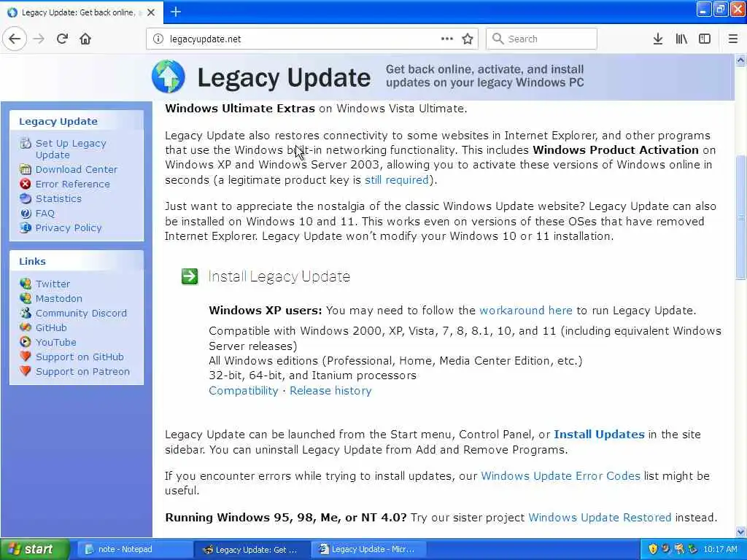
Task: Open Error Reference sidebar link
Action: [72, 184]
